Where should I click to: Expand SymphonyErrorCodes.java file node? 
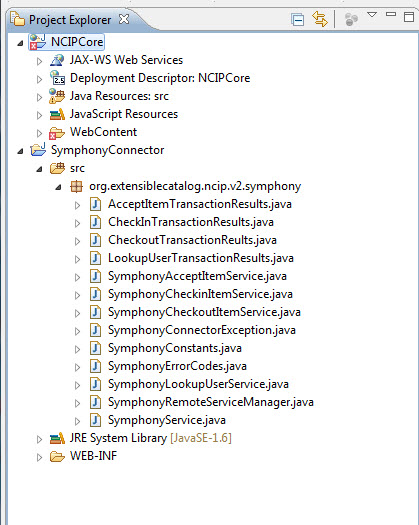point(77,368)
